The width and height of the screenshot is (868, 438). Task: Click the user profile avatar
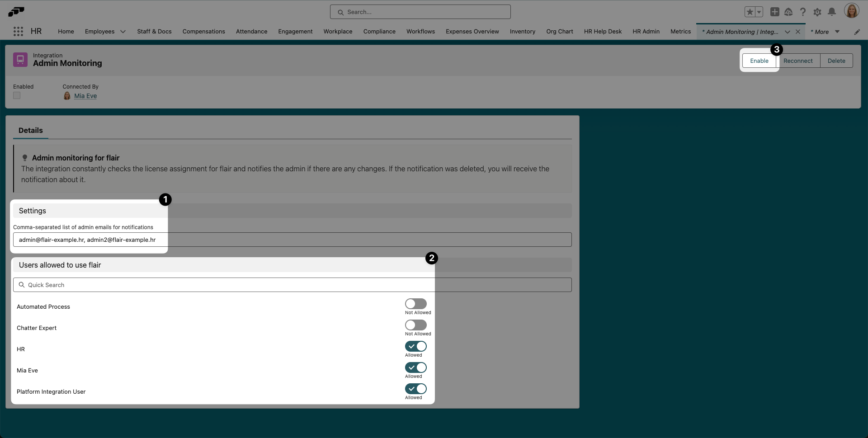coord(851,11)
